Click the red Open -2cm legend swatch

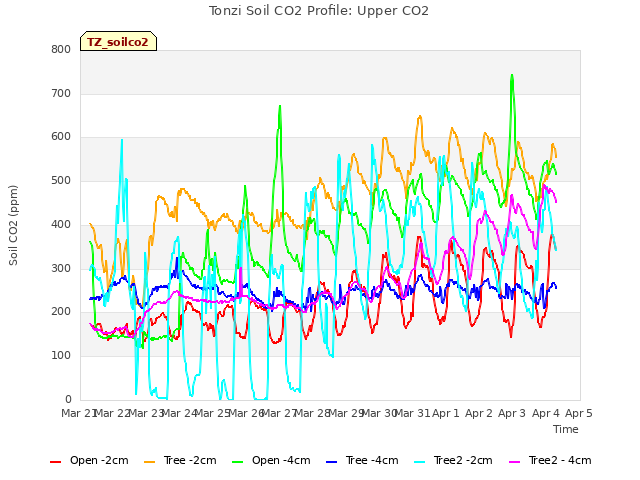(56, 462)
